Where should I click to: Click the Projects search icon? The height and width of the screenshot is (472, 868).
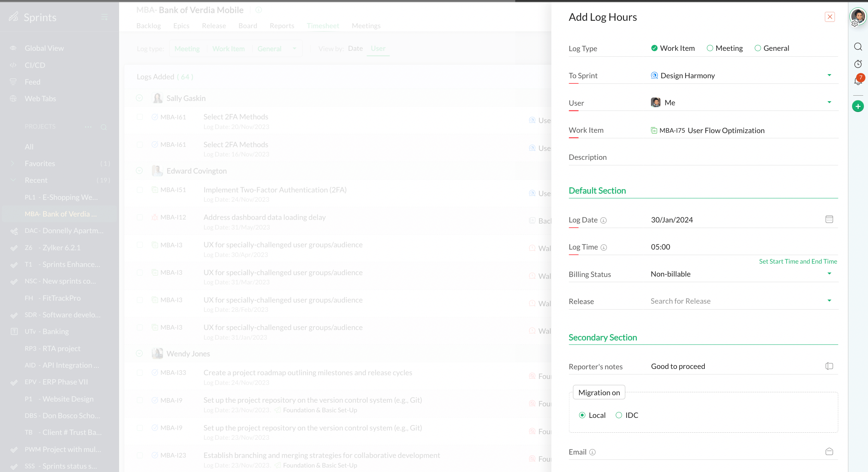tap(104, 127)
